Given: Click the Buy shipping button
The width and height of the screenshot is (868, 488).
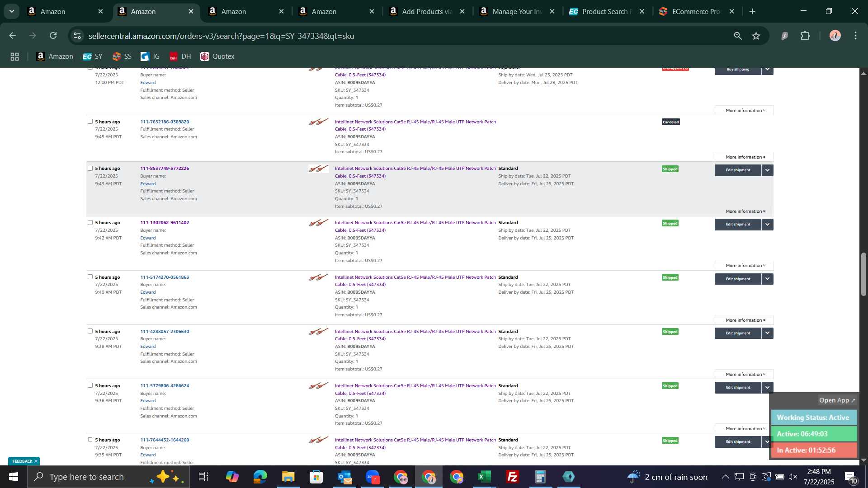Looking at the screenshot, I should coord(738,70).
